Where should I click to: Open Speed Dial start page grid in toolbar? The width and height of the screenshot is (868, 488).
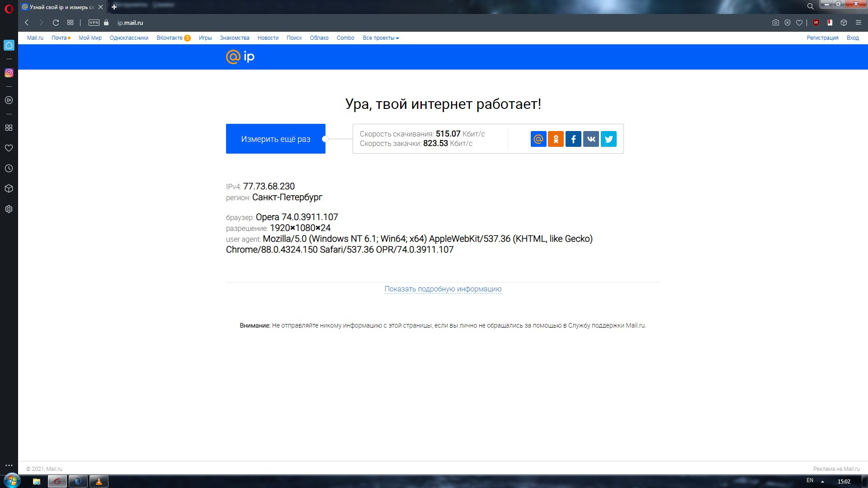click(x=70, y=23)
